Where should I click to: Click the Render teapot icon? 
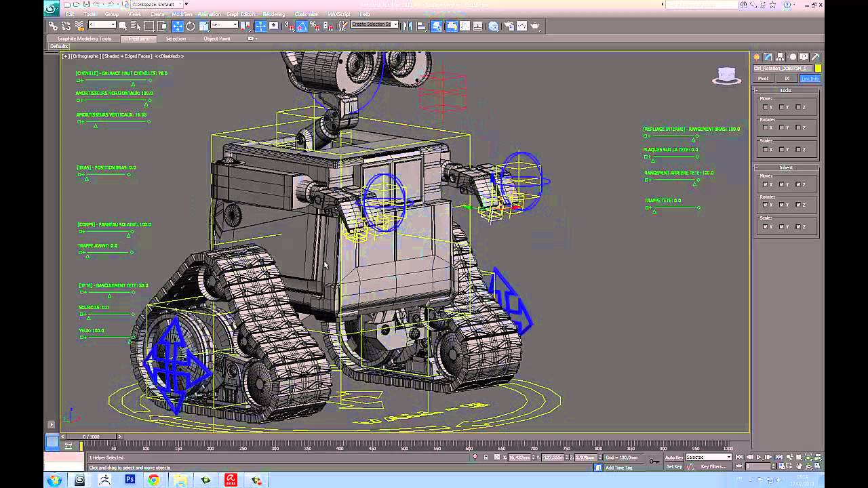535,26
